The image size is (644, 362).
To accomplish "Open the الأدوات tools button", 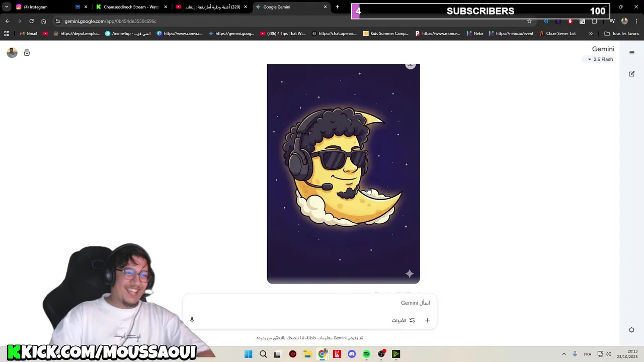I will point(404,320).
